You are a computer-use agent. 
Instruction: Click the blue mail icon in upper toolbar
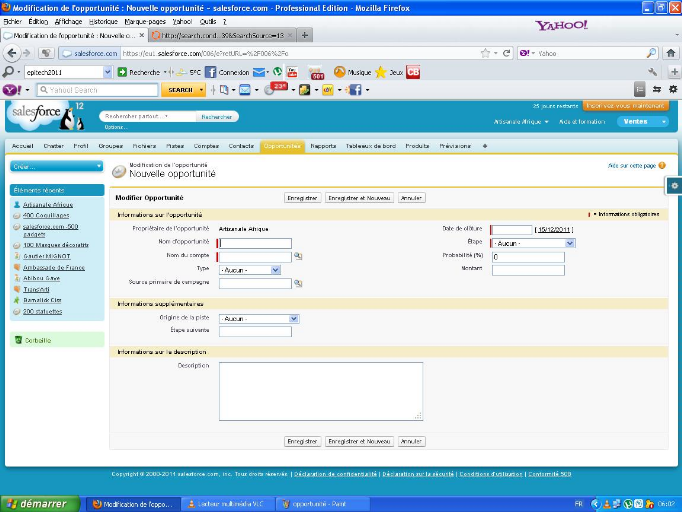click(259, 72)
